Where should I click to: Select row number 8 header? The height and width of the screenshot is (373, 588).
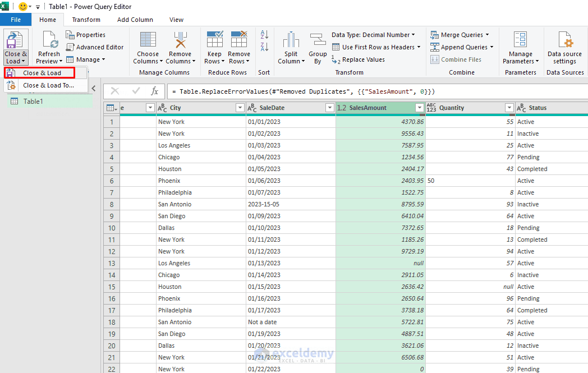tap(112, 204)
